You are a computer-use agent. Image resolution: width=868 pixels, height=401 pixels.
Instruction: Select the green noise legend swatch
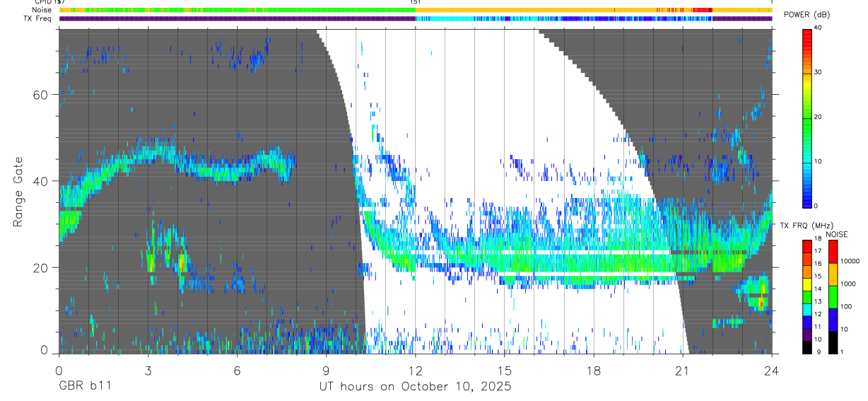coord(832,297)
